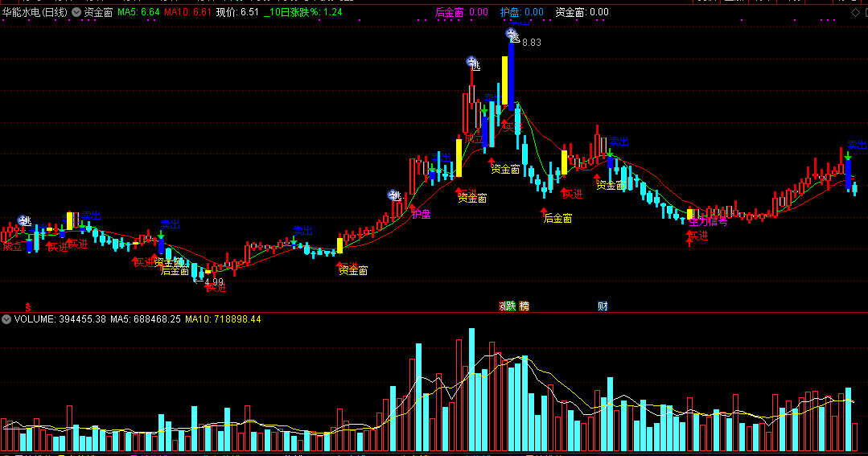Open the VOLUME indicator dropdown arrow
Screen dimensions: 868x456
coord(6,319)
